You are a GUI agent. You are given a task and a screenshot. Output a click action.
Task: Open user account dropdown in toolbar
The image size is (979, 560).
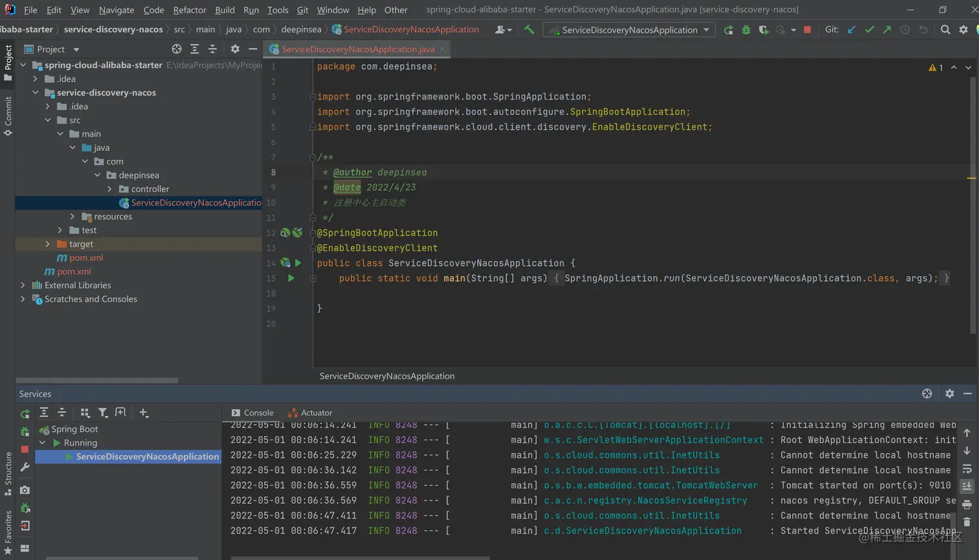click(x=503, y=30)
